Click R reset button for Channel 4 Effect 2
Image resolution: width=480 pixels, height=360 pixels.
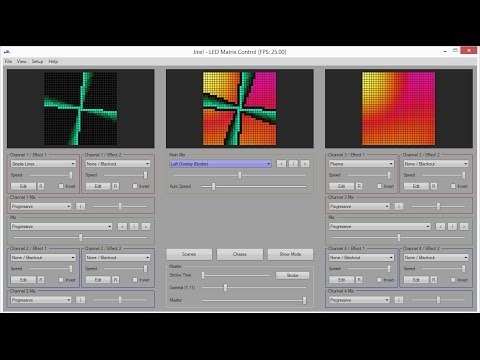[434, 280]
